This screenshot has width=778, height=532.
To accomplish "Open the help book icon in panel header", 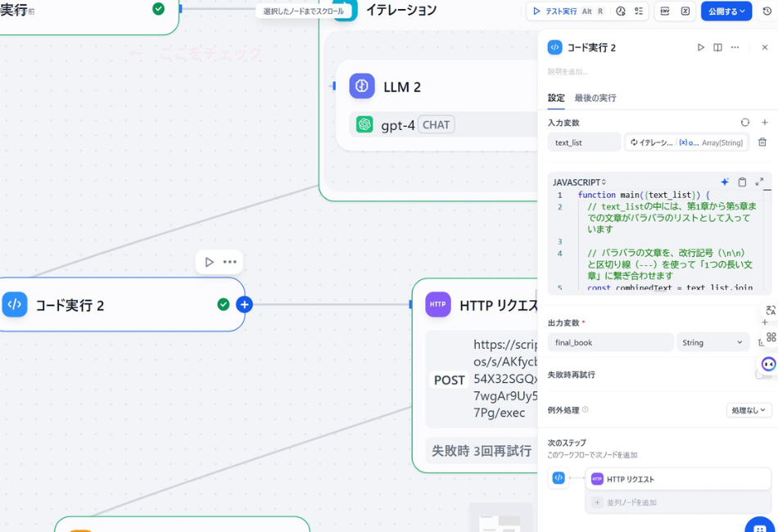I will (x=717, y=47).
